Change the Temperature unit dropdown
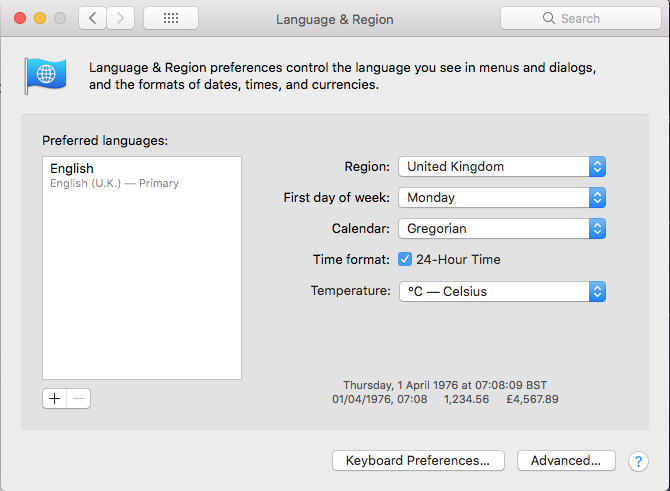Image resolution: width=670 pixels, height=491 pixels. 502,292
